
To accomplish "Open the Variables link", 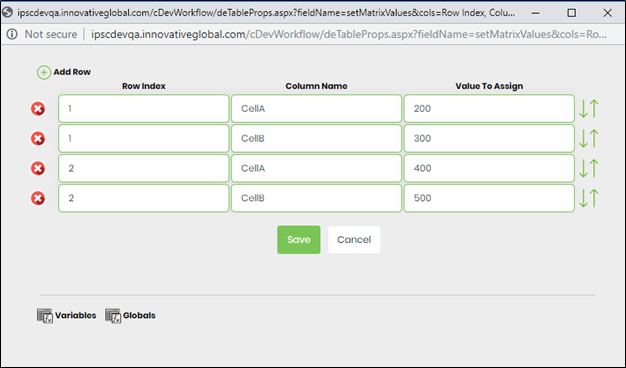I will [75, 315].
